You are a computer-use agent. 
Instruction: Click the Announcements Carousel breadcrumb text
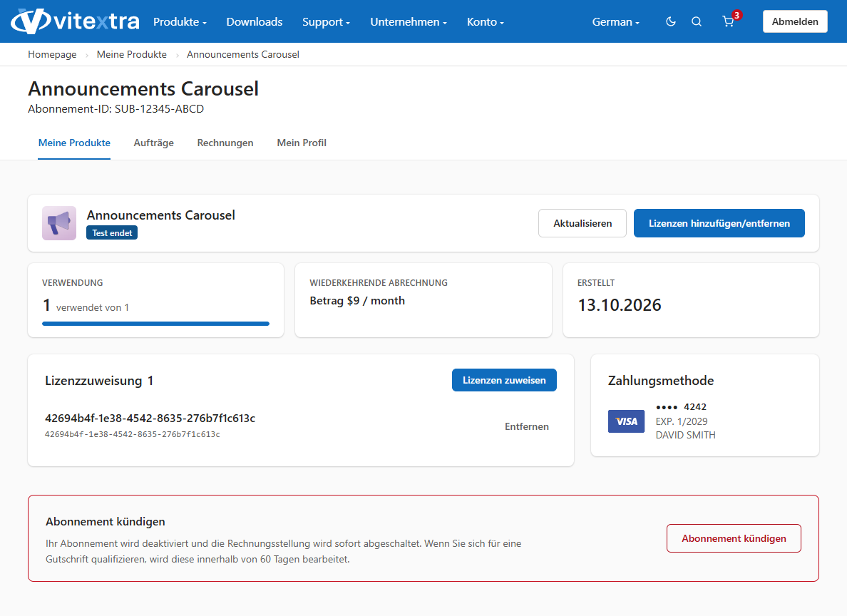243,55
